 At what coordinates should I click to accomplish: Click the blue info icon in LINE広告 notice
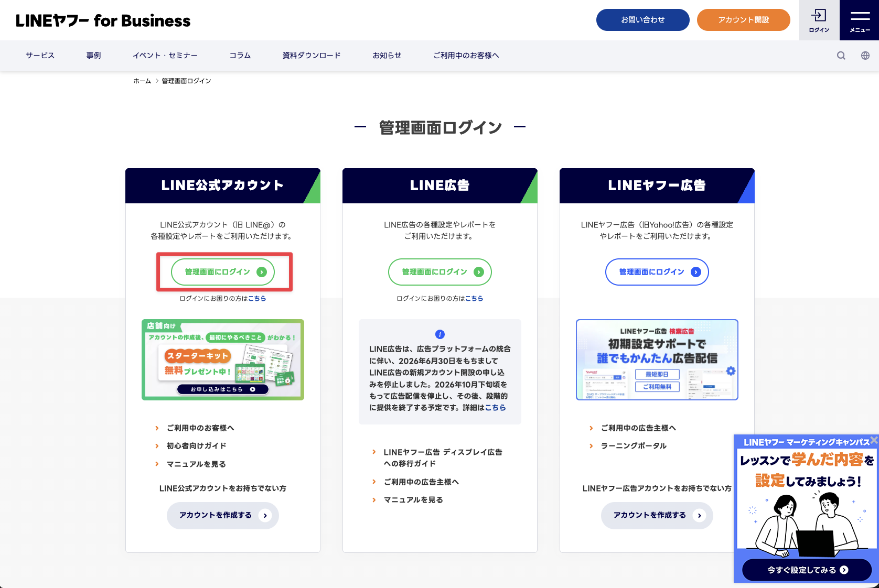click(440, 334)
